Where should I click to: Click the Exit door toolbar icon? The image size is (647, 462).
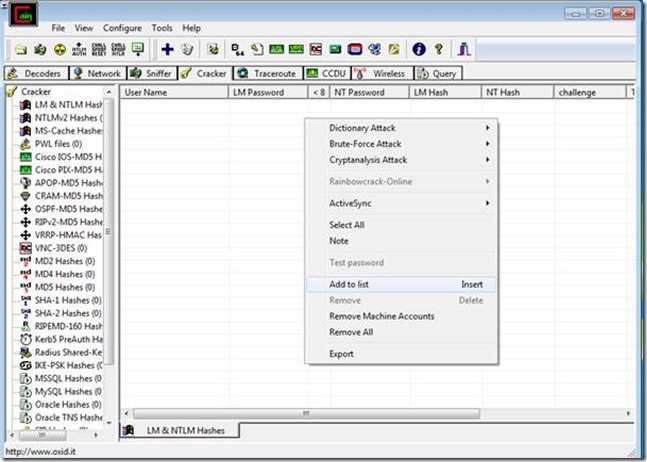tap(464, 50)
